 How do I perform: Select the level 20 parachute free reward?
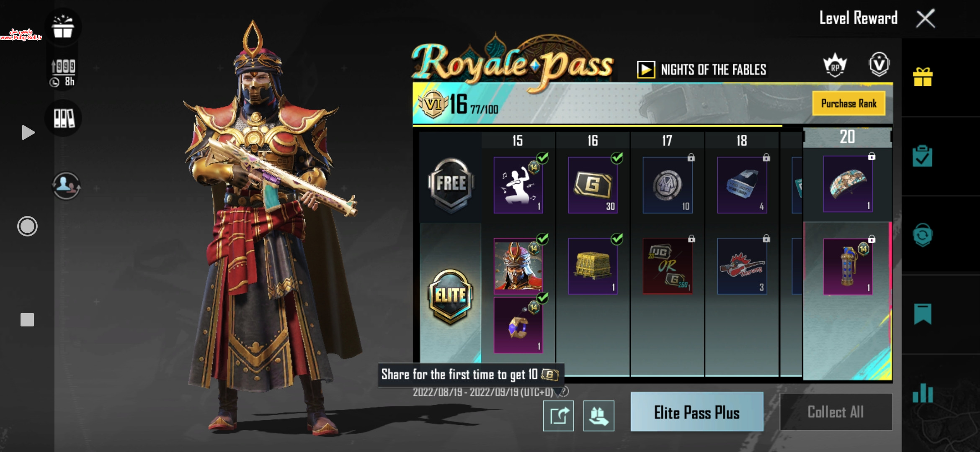[848, 184]
